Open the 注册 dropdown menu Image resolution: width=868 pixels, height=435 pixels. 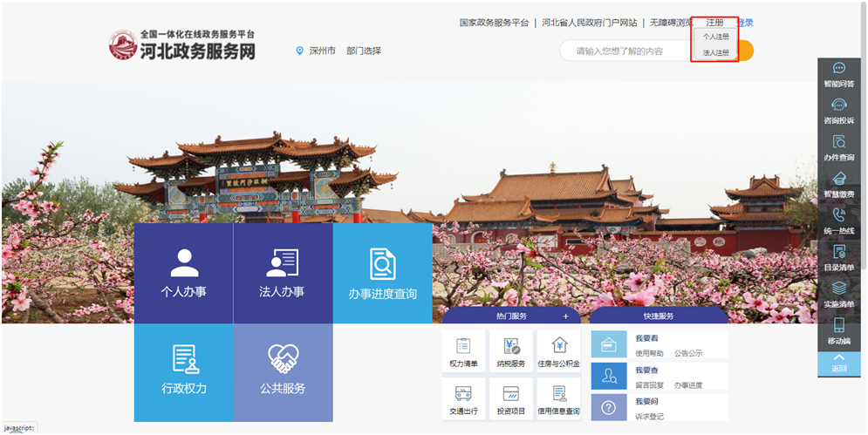pyautogui.click(x=714, y=23)
